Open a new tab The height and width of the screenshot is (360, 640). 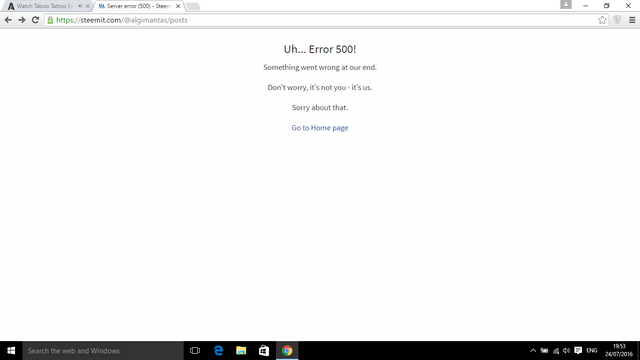pyautogui.click(x=193, y=6)
